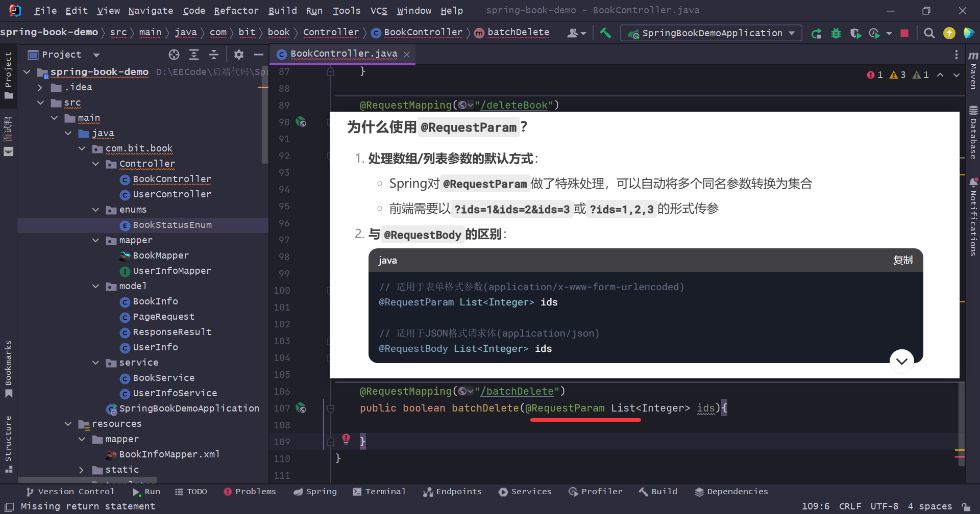
Task: Click the Build Project hammer icon
Action: [605, 33]
